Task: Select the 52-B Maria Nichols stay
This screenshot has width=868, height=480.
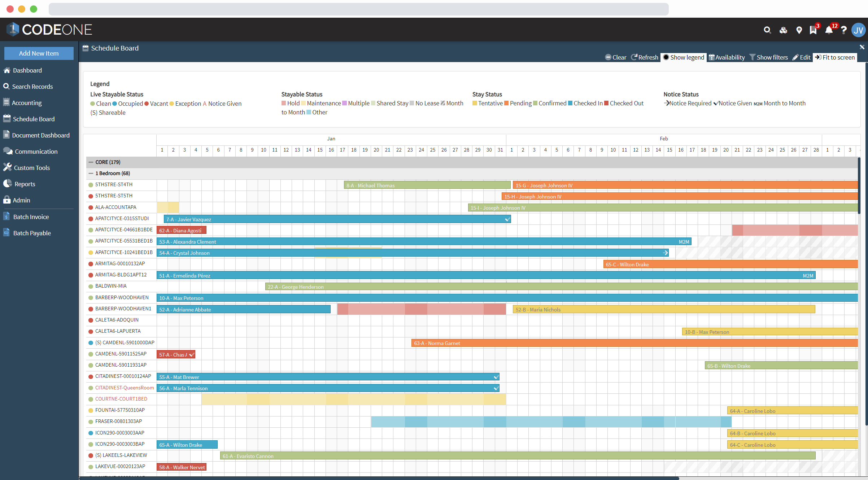Action: coord(664,310)
